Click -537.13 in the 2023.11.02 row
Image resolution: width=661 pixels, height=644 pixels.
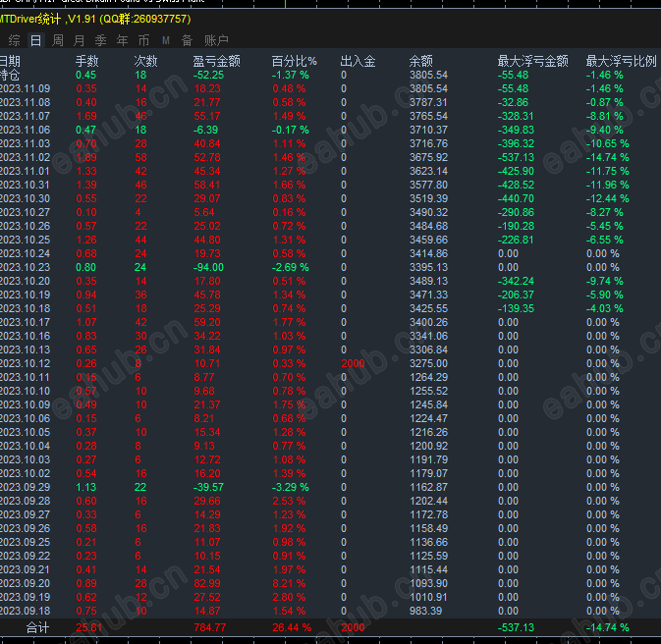(516, 158)
